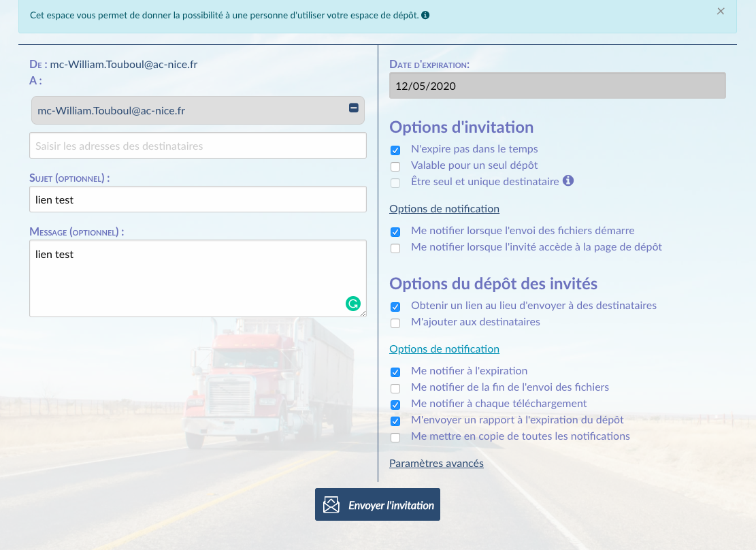
Task: Toggle 'Me notifier lorsque l'envoi des fichiers démarre'
Action: click(x=395, y=231)
